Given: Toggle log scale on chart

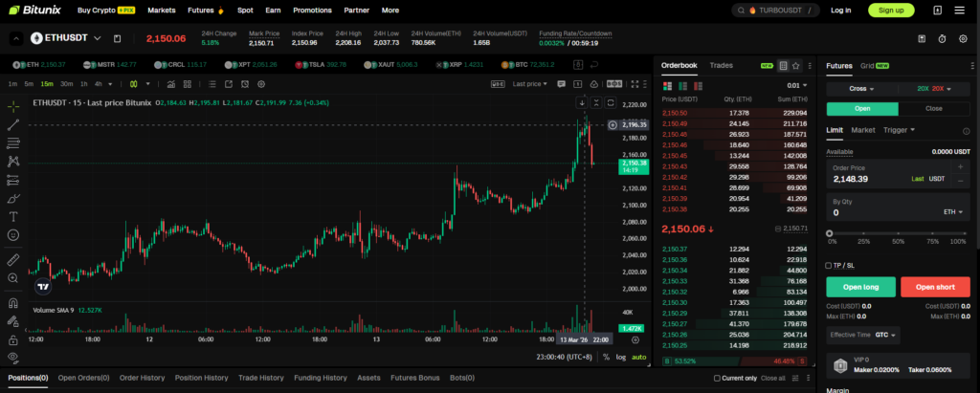Looking at the screenshot, I should coord(620,357).
